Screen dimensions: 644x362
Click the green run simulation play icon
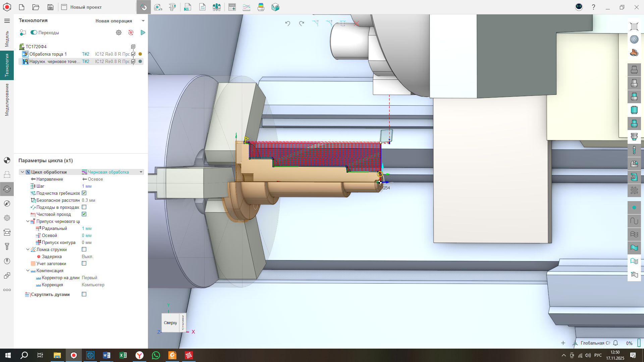pos(143,33)
